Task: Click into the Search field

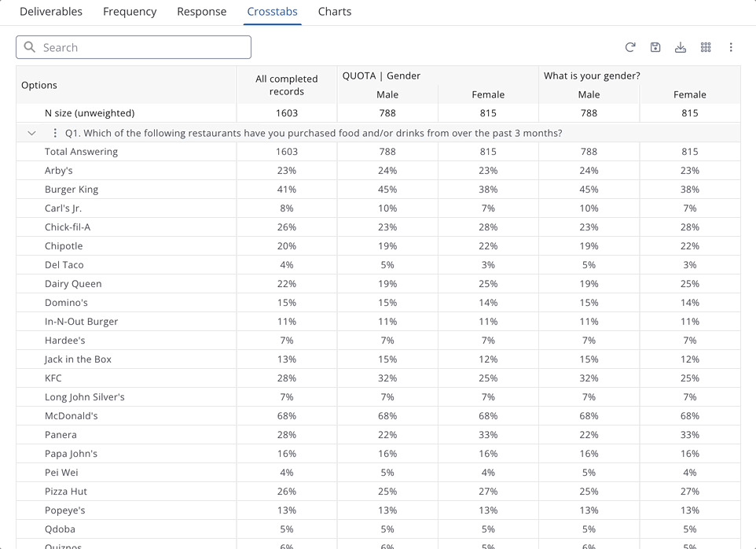Action: pyautogui.click(x=141, y=47)
